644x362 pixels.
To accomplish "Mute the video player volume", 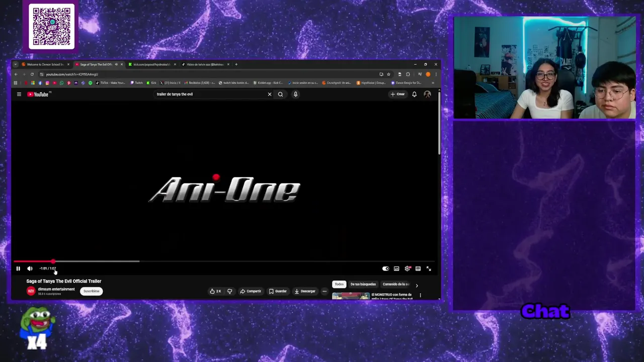I will click(30, 268).
